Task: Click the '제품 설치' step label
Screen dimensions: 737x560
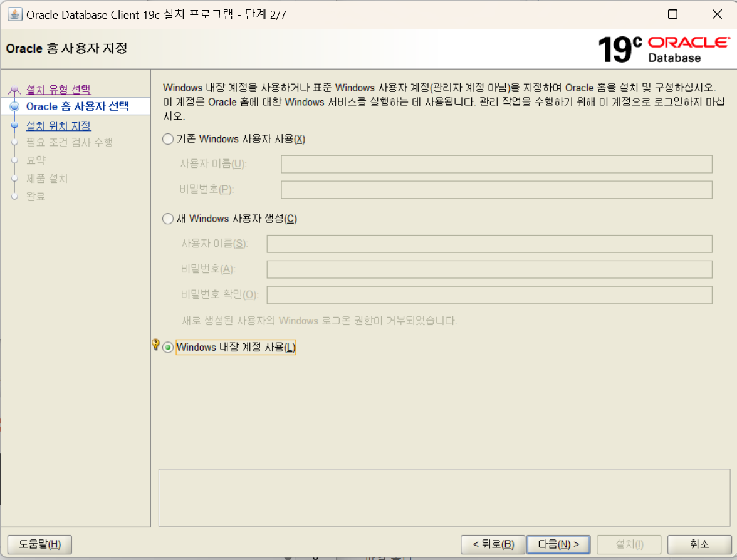Action: tap(47, 179)
